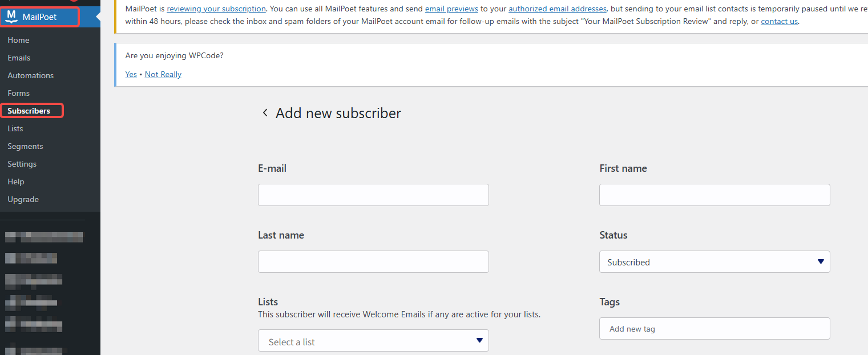The height and width of the screenshot is (355, 868).
Task: Open the Emails section in the sidebar
Action: 19,57
